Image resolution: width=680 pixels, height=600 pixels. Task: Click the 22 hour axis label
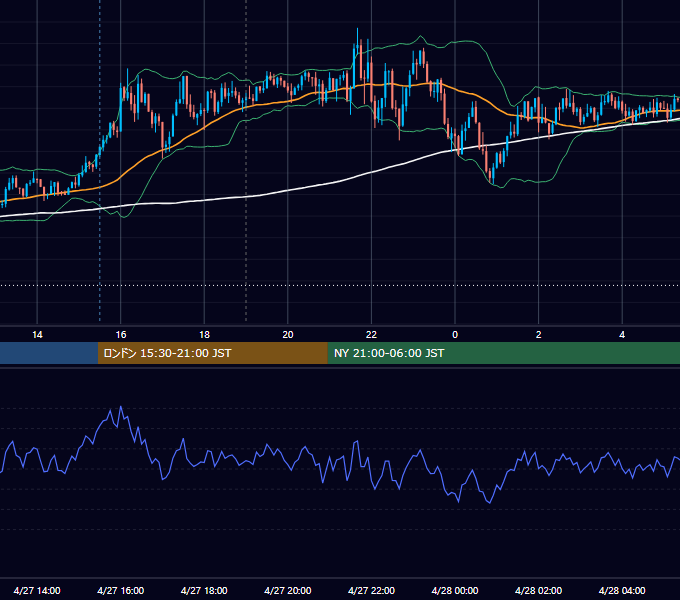(x=371, y=335)
